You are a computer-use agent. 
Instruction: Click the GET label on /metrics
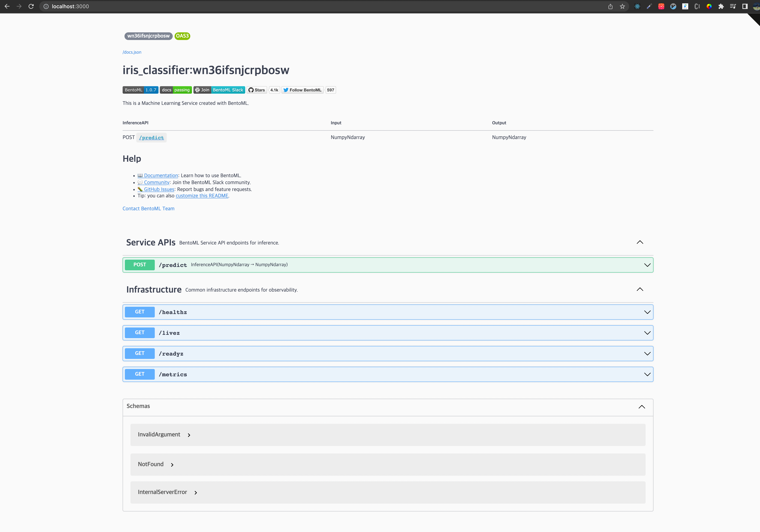(x=140, y=374)
